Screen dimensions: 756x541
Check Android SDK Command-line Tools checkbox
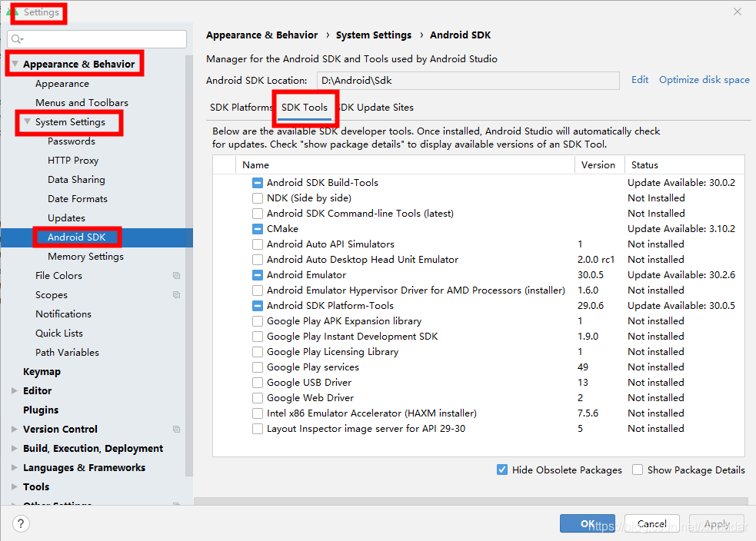click(258, 214)
